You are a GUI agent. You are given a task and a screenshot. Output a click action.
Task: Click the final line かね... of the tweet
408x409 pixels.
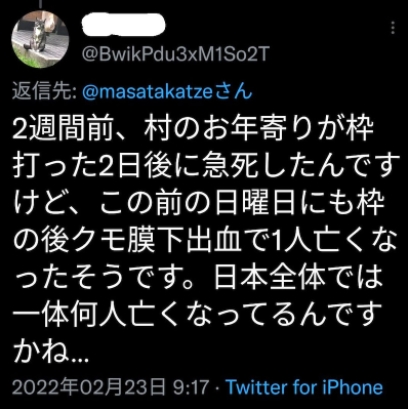click(x=50, y=352)
